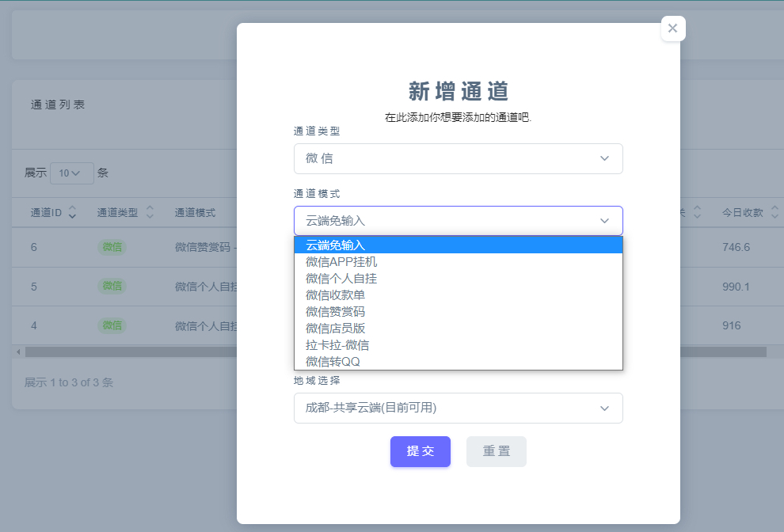784x532 pixels.
Task: Click channel ID 6 cell
Action: [x=33, y=247]
